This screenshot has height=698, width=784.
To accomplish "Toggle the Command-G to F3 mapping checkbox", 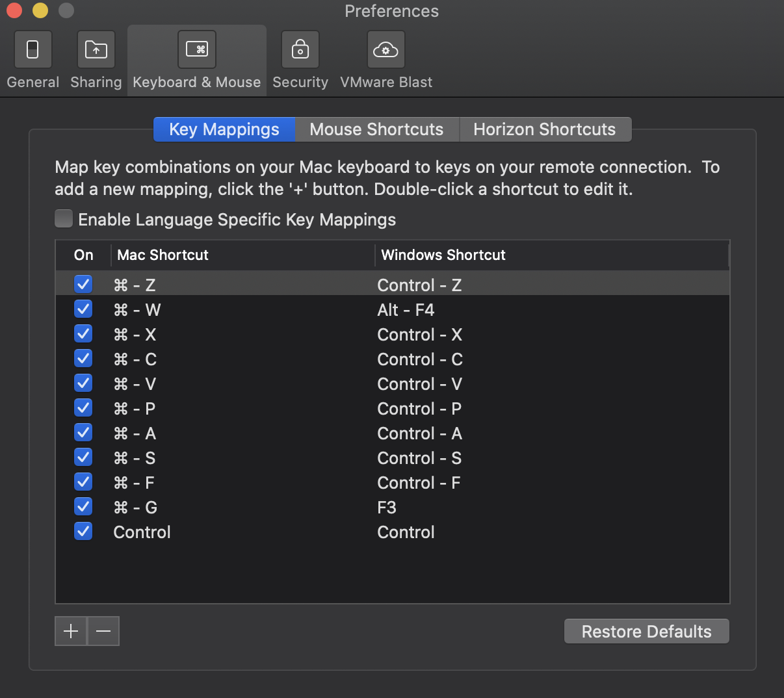I will click(x=83, y=507).
